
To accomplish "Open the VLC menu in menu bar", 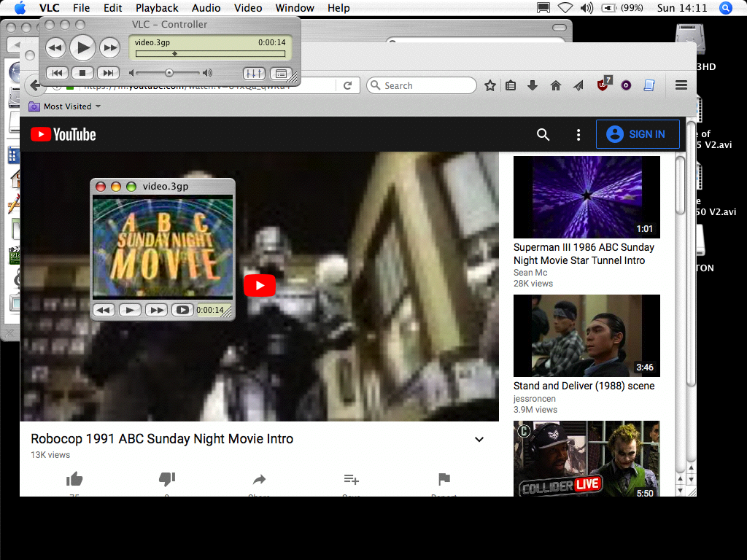I will point(49,8).
